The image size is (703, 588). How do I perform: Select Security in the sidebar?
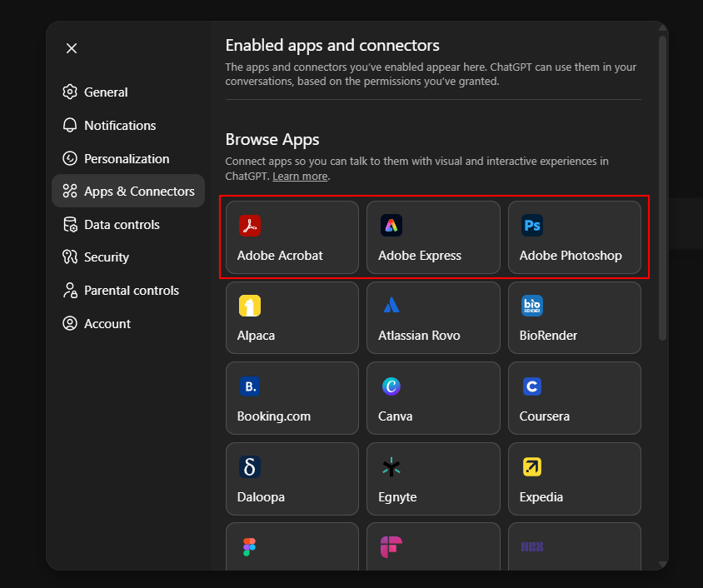click(106, 257)
